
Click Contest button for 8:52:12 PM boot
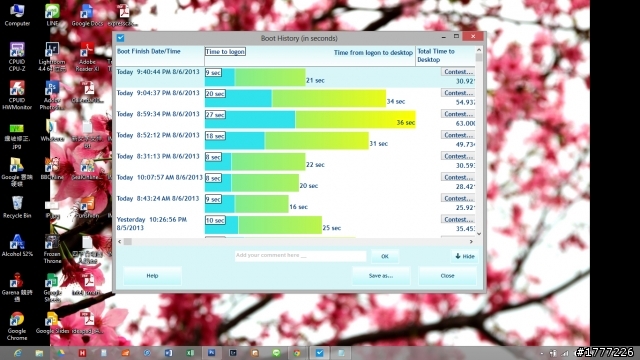point(458,135)
